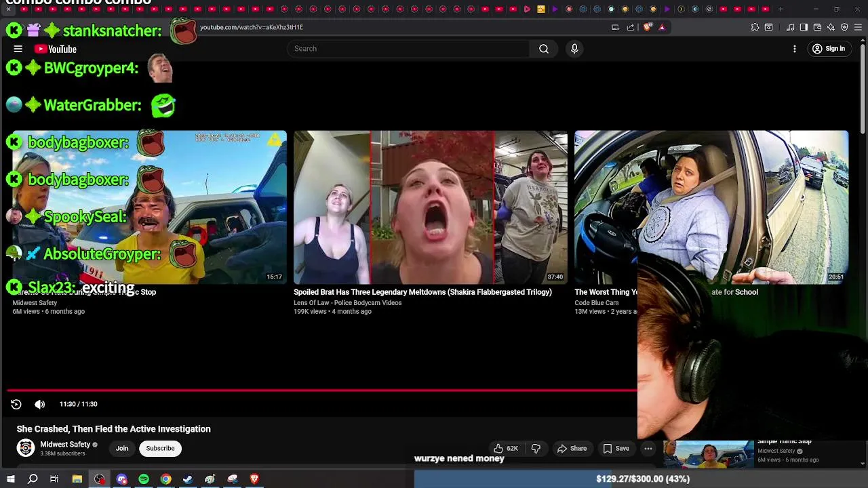This screenshot has width=868, height=488.
Task: Save the video to a playlist
Action: coord(616,448)
